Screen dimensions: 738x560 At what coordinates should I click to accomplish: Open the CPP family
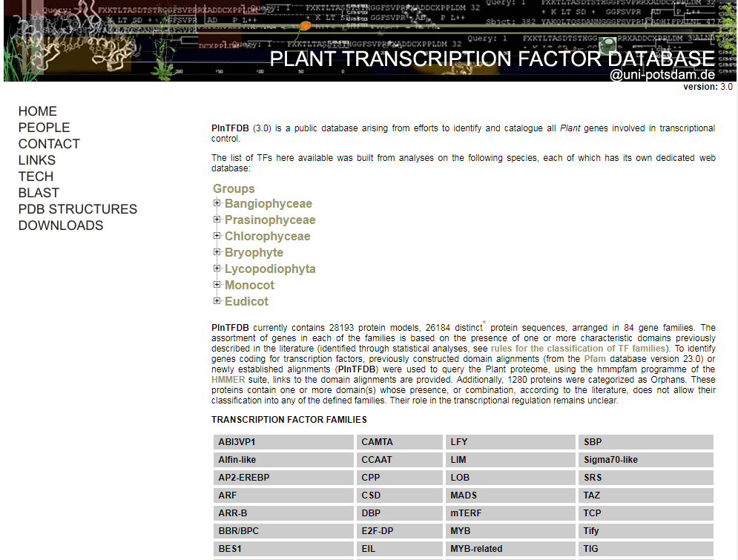pos(400,478)
